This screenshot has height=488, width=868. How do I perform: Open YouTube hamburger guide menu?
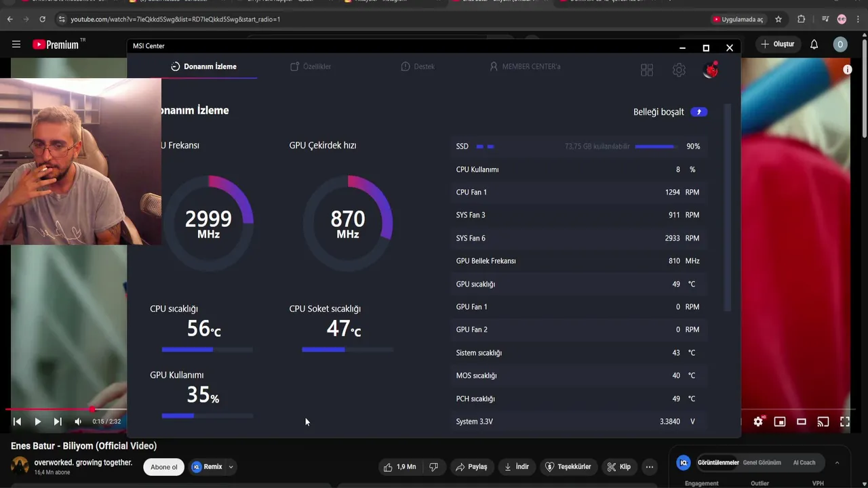click(16, 44)
